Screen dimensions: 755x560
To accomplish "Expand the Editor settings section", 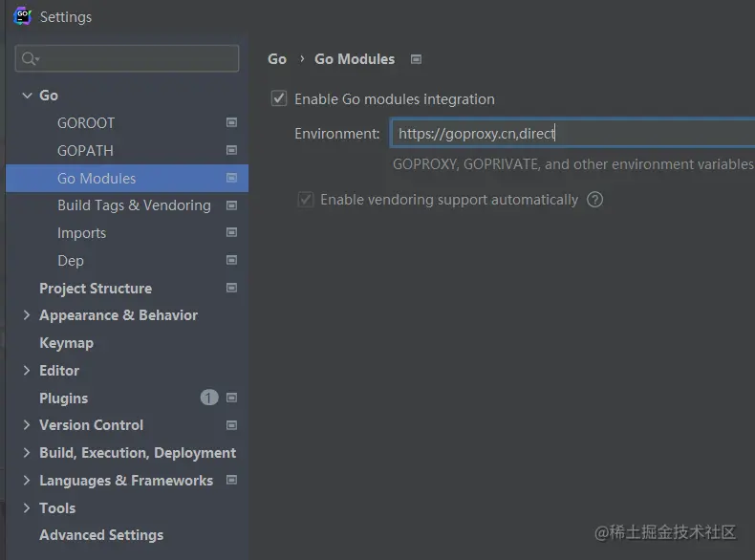I will pyautogui.click(x=27, y=371).
